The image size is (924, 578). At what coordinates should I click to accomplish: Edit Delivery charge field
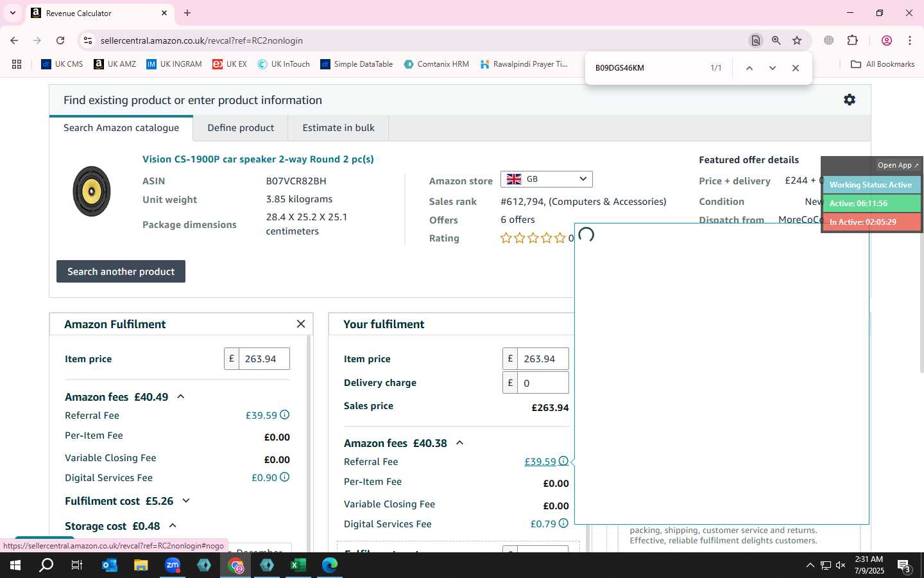543,383
